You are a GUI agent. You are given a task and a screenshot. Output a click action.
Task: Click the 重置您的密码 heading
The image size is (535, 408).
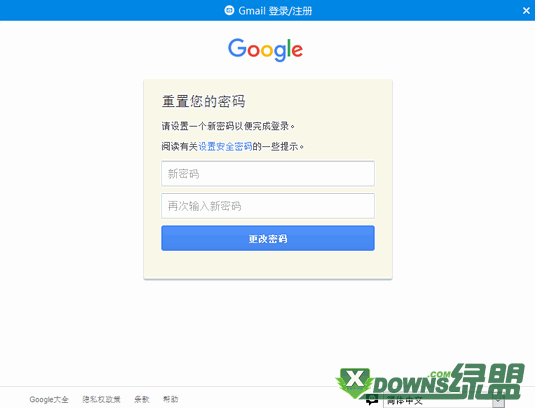(x=203, y=101)
